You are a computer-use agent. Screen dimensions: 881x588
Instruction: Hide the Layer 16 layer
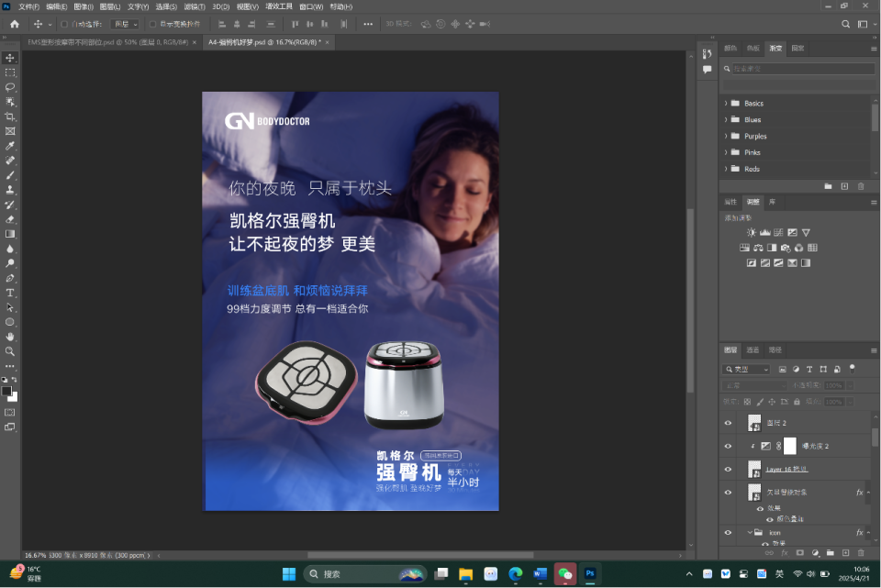(728, 469)
